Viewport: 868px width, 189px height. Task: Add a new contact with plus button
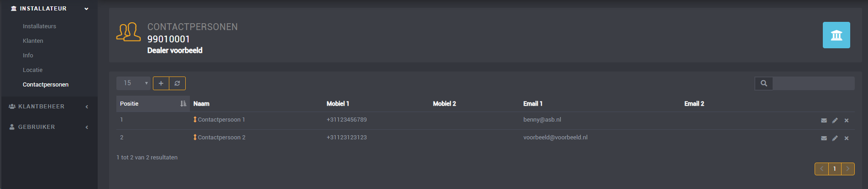click(161, 83)
